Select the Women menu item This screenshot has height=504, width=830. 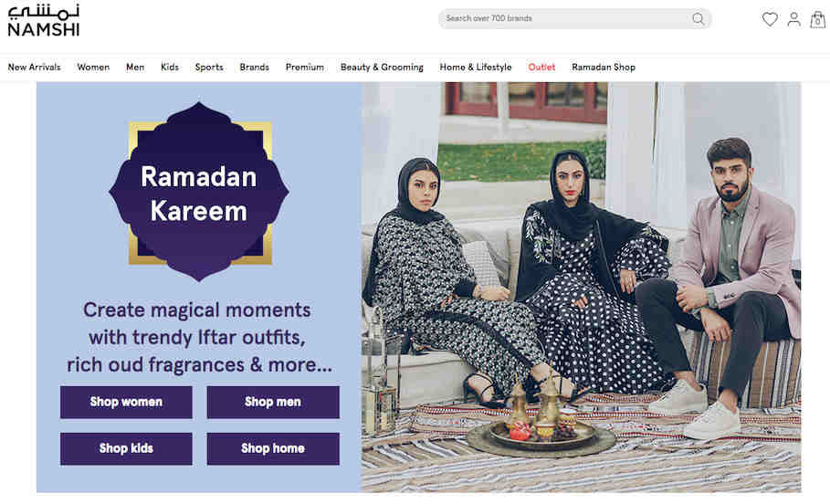click(x=93, y=68)
